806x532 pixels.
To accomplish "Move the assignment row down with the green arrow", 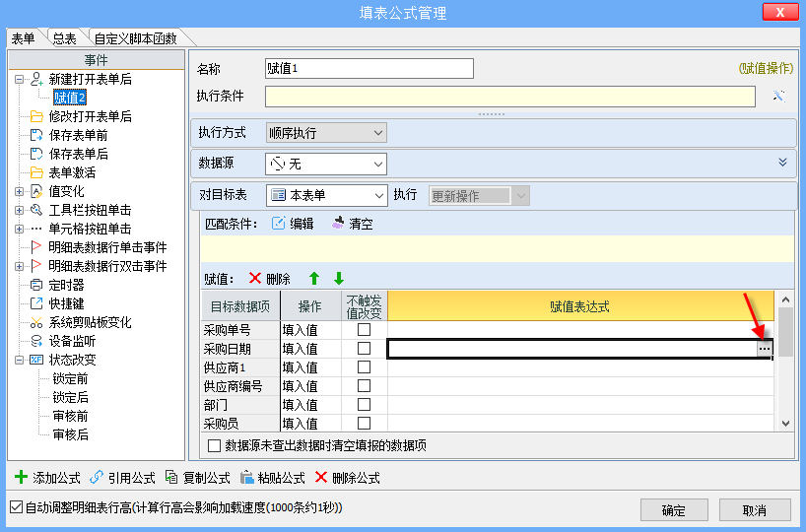I will [x=339, y=279].
